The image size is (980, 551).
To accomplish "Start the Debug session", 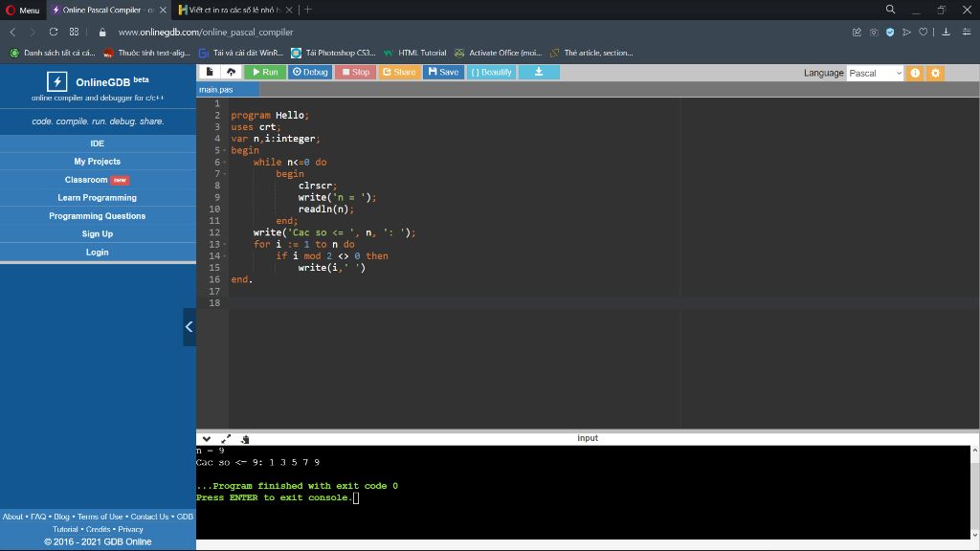I will click(310, 73).
